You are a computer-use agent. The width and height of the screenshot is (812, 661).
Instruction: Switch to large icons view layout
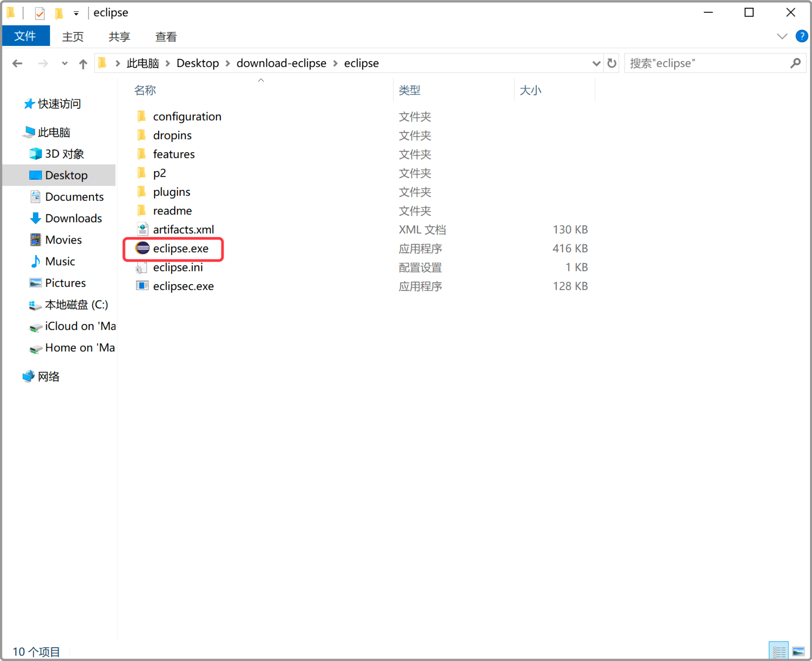click(798, 651)
